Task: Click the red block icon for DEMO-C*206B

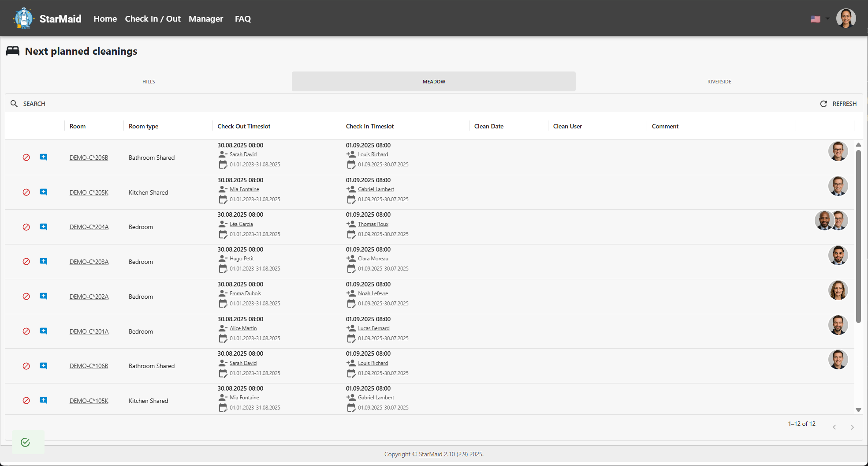Action: click(x=26, y=158)
